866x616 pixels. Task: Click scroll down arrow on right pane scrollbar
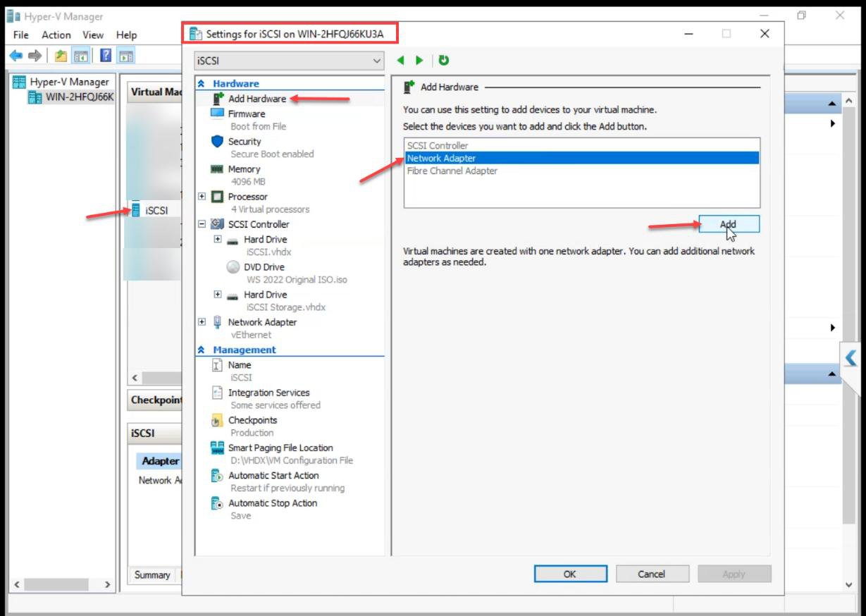pos(848,585)
